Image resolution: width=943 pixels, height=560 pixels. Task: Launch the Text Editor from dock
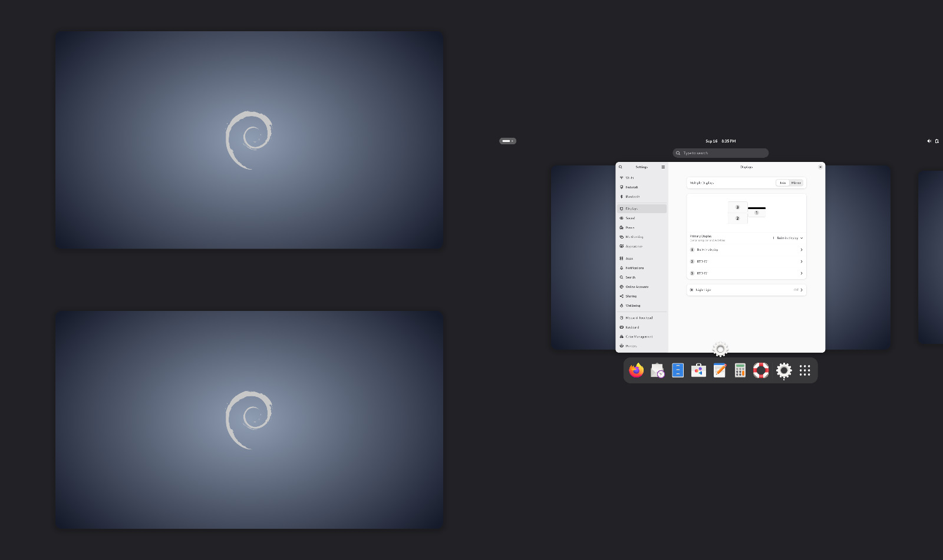point(719,370)
